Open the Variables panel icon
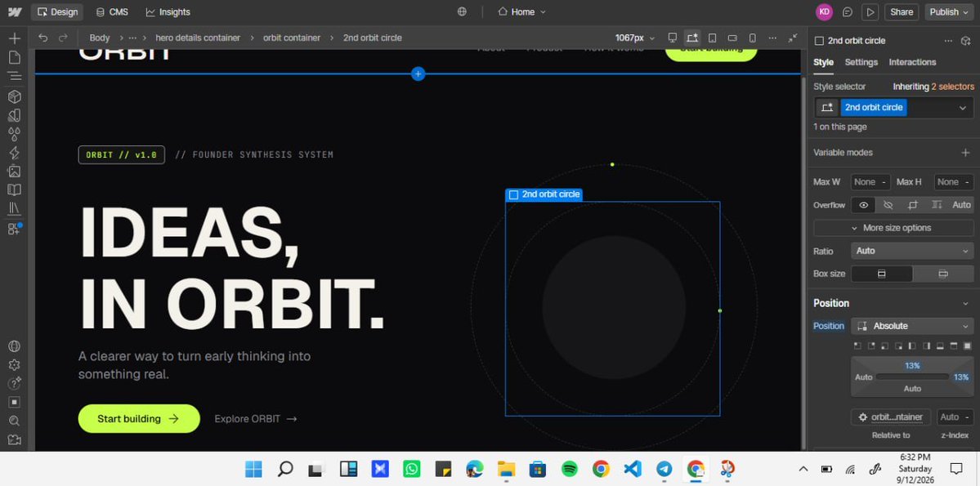This screenshot has width=980, height=486. [x=15, y=115]
